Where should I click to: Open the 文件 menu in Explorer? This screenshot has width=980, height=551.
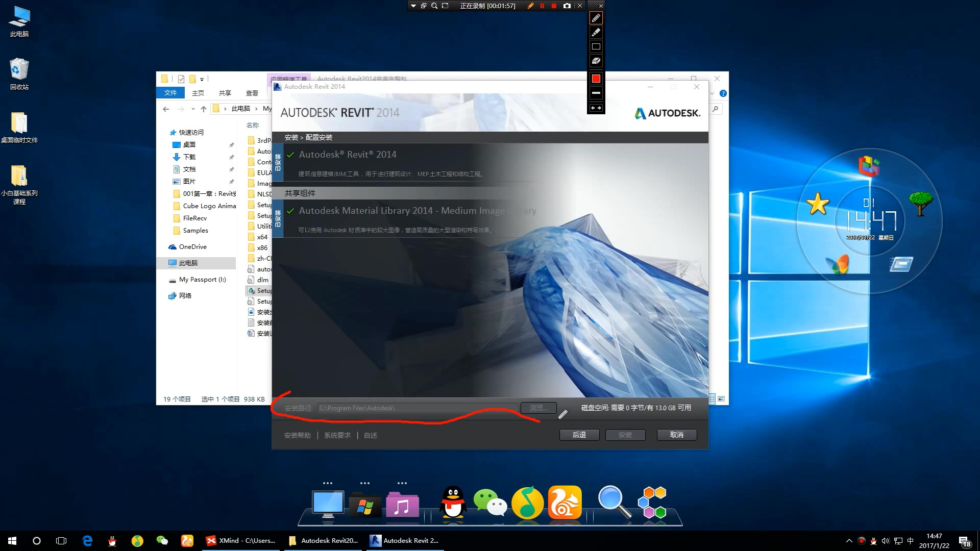170,93
